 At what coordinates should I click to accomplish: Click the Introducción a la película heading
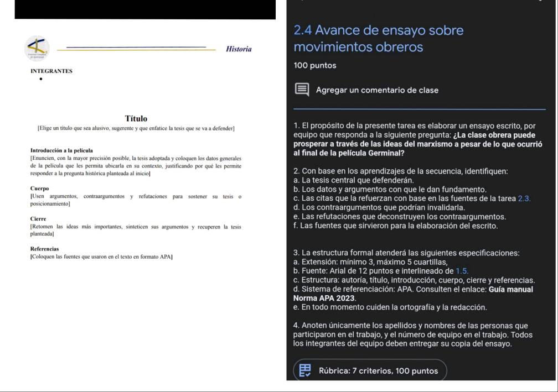(x=61, y=150)
